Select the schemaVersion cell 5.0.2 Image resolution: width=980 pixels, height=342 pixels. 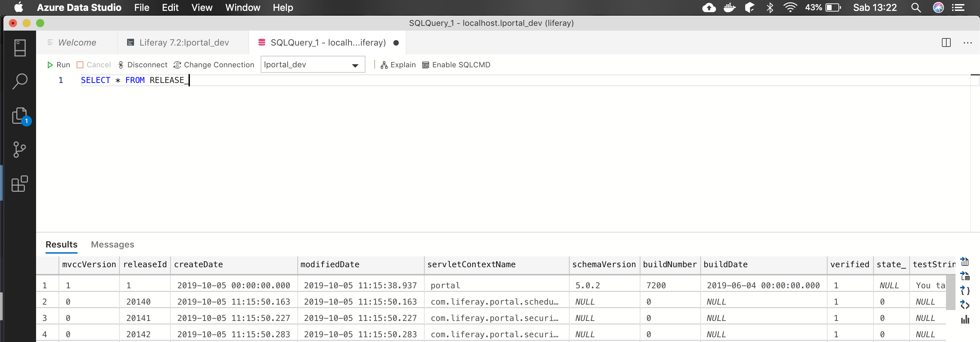(x=604, y=285)
